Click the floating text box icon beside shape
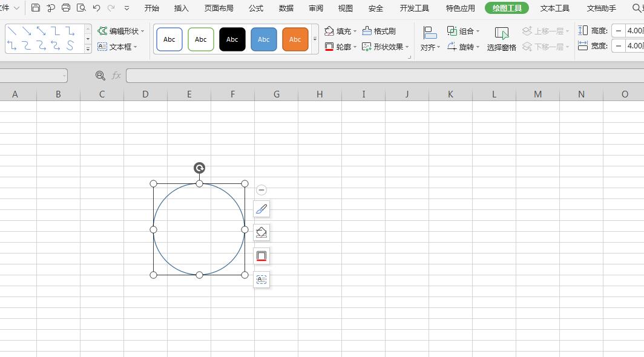This screenshot has width=644, height=357. tap(261, 280)
